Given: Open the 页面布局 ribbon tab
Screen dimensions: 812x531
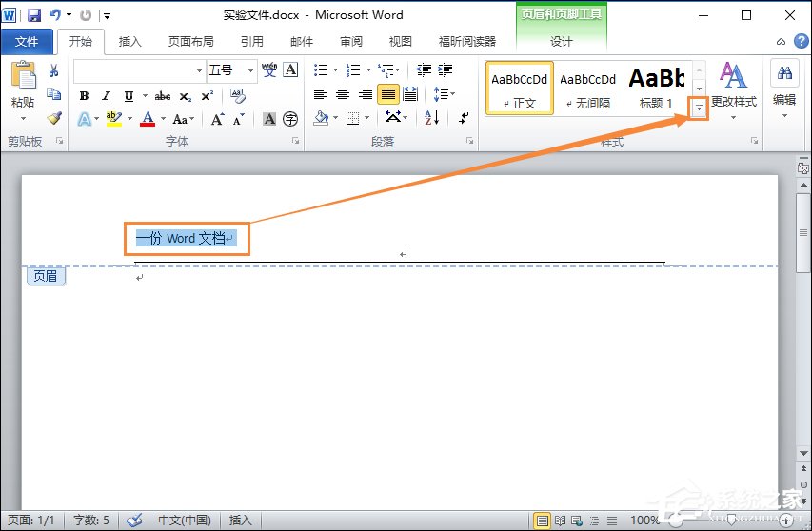Looking at the screenshot, I should pos(190,42).
